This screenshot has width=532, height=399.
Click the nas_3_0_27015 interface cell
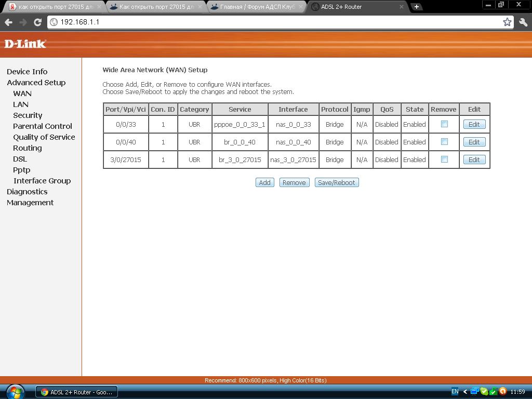coord(293,159)
